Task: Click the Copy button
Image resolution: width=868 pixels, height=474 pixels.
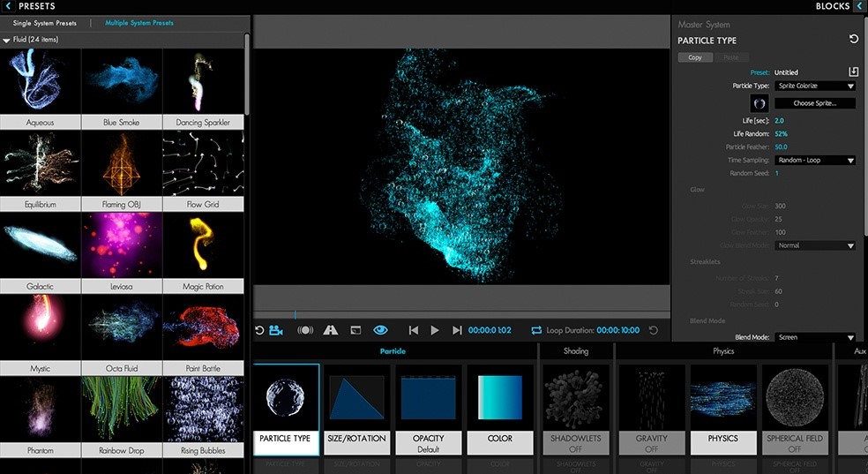Action: tap(695, 57)
